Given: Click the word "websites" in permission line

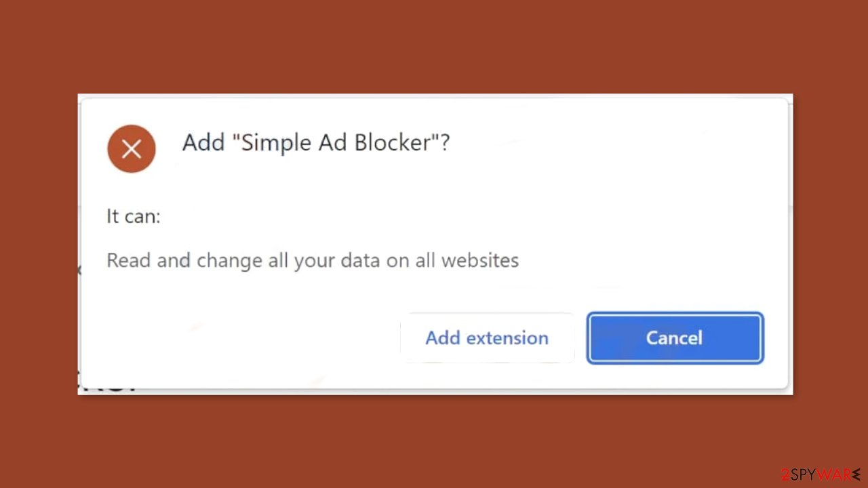Looking at the screenshot, I should point(480,260).
